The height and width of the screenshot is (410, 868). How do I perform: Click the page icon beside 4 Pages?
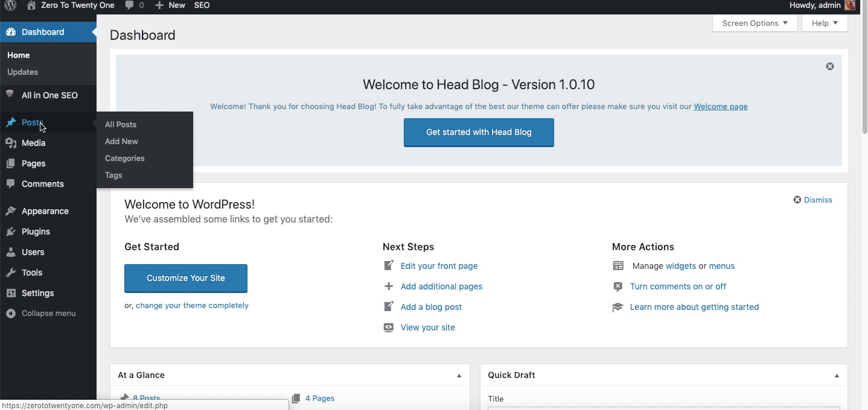[296, 399]
